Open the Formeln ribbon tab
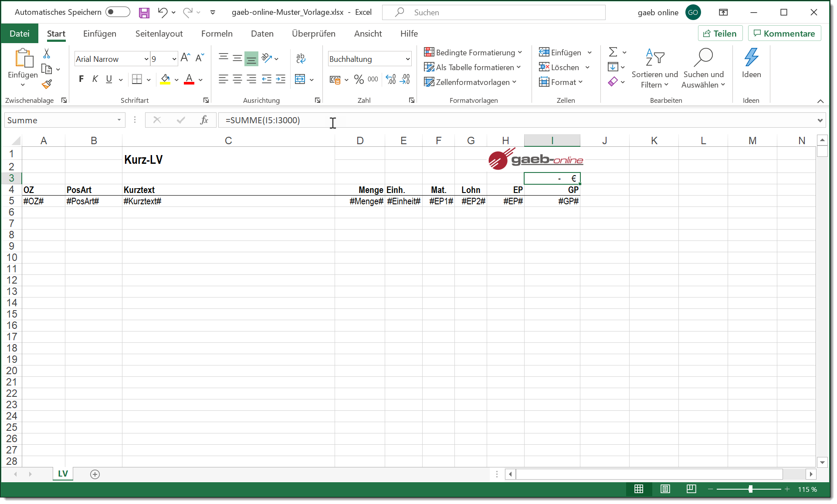 click(217, 34)
